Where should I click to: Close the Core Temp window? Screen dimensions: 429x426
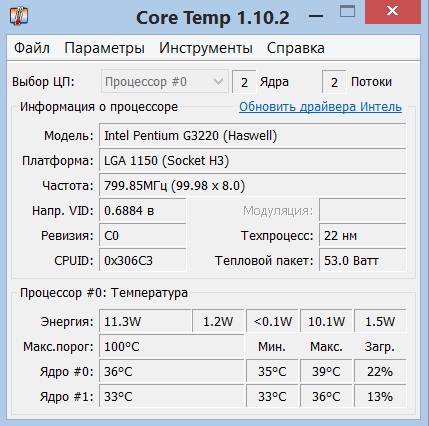(x=393, y=12)
